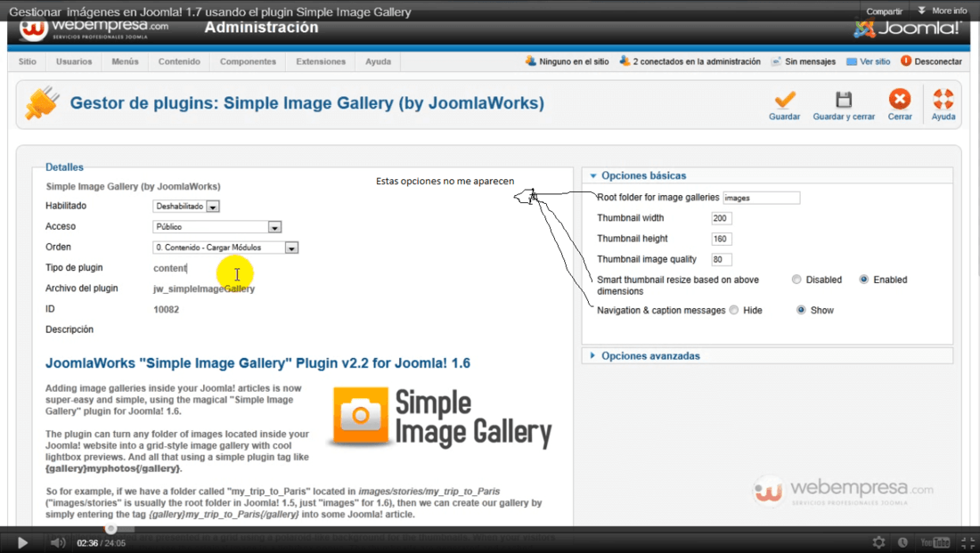Open the Componentes menu

tap(249, 61)
